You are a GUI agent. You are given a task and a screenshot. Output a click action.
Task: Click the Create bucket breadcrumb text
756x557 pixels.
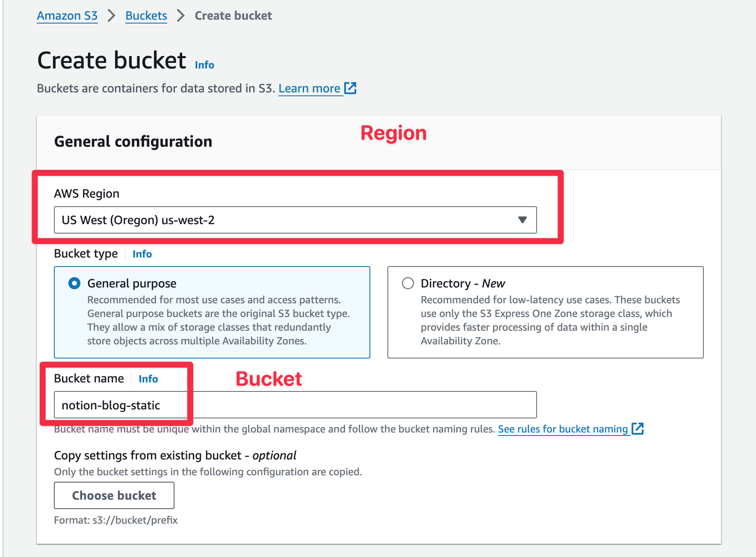[x=233, y=16]
